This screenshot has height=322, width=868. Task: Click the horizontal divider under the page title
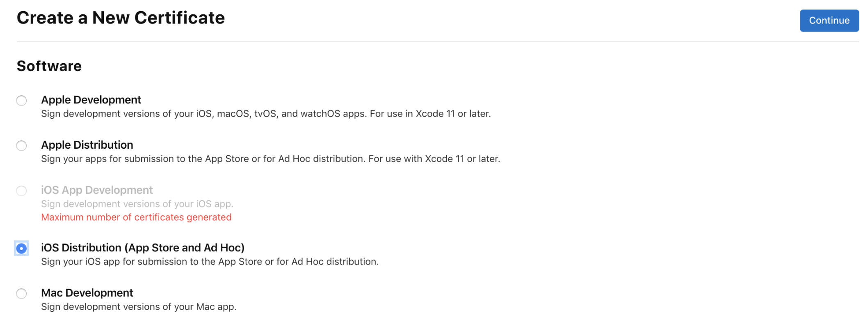point(438,42)
